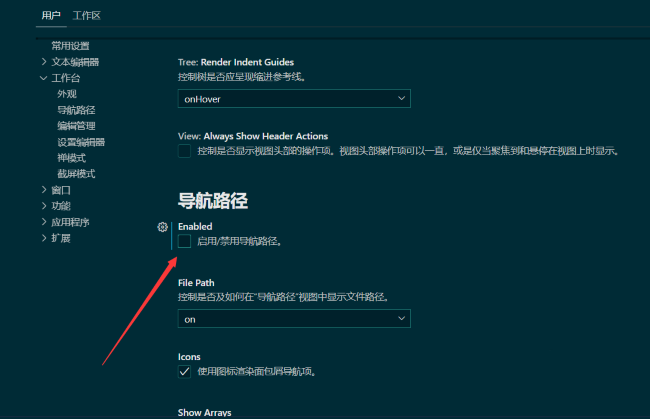Open the Render Indent Guides onHover dropdown

pos(294,98)
